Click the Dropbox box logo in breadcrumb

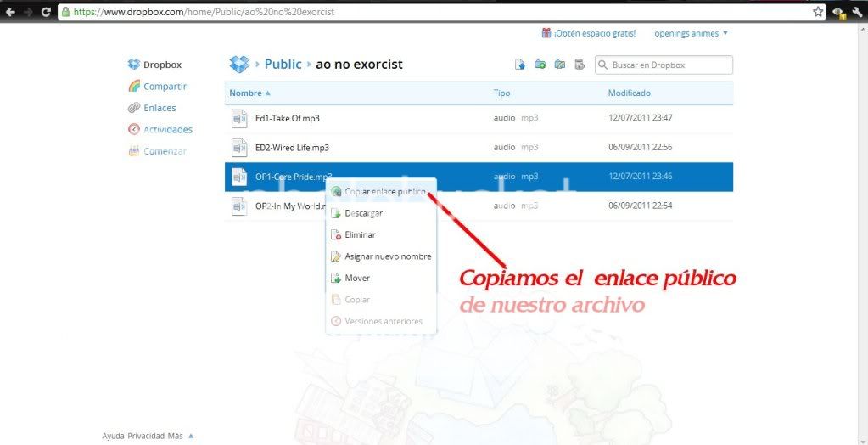tap(239, 65)
